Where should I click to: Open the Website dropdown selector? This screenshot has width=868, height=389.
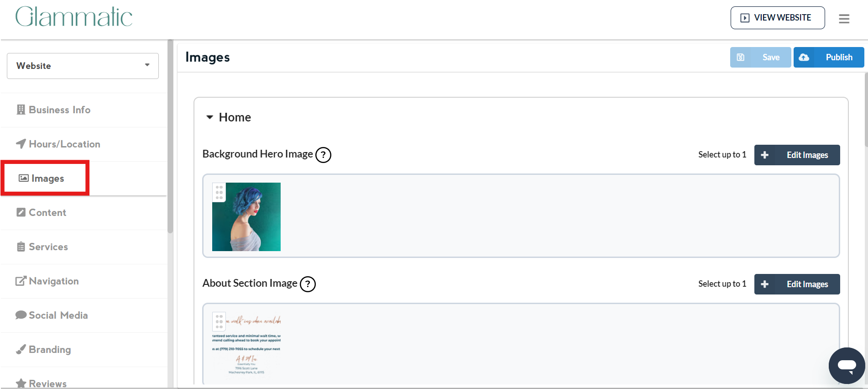click(83, 66)
